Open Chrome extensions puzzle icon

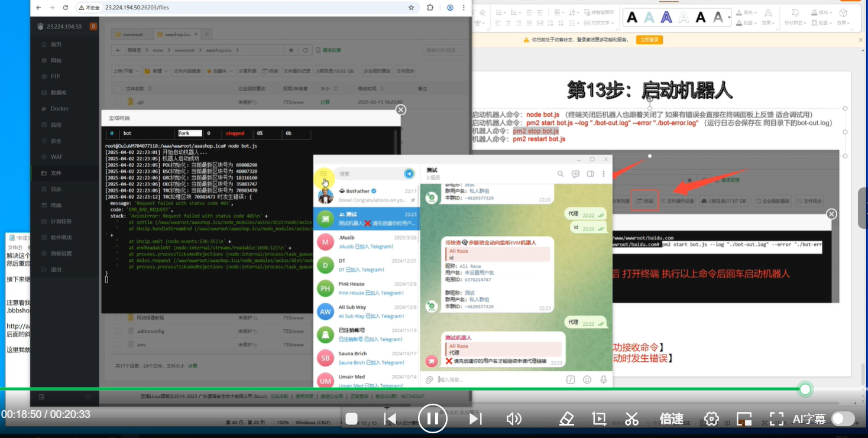(430, 8)
